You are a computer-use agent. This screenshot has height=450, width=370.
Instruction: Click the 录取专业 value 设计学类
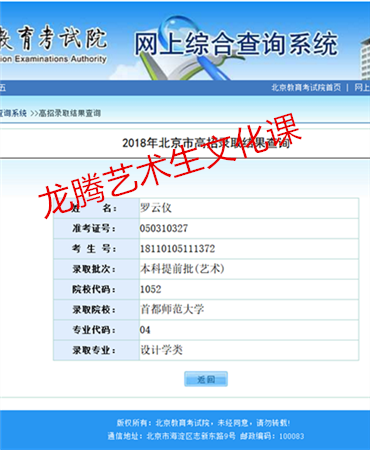click(161, 350)
